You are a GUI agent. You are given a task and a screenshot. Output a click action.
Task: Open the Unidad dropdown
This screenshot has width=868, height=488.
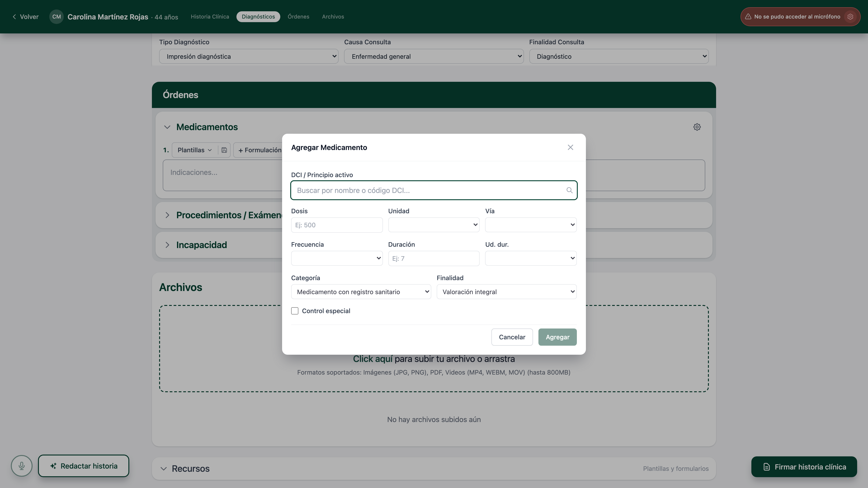pos(434,225)
